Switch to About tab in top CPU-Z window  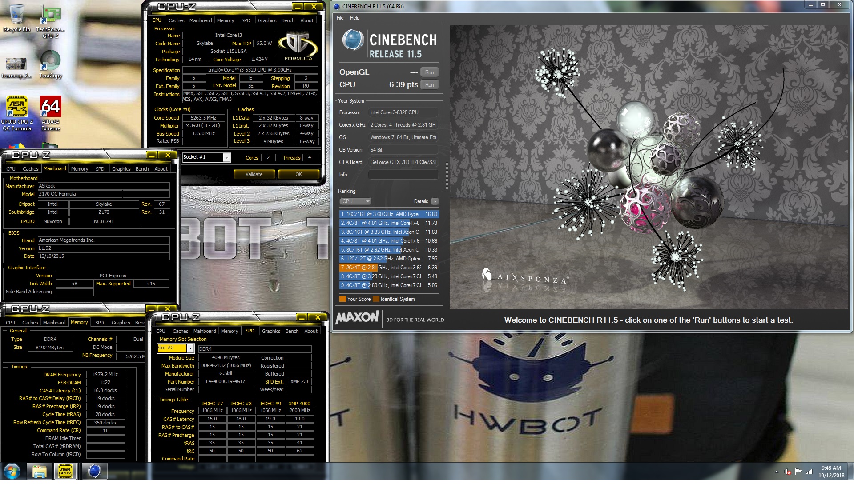pos(307,20)
